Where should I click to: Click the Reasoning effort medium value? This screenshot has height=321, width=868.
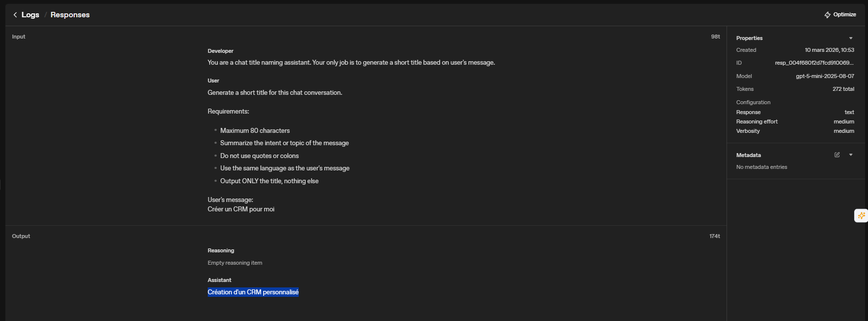(844, 121)
